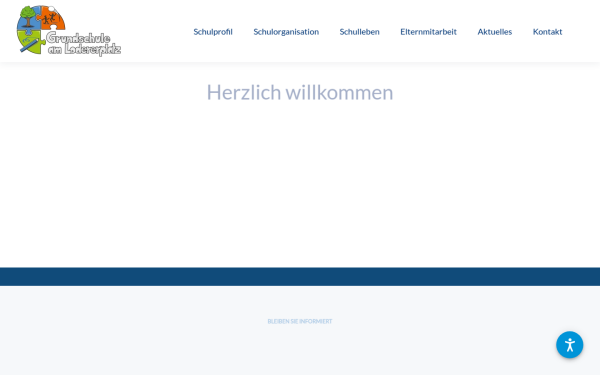Select Elternmitarbeit in the navigation
This screenshot has height=375, width=600.
pos(428,32)
